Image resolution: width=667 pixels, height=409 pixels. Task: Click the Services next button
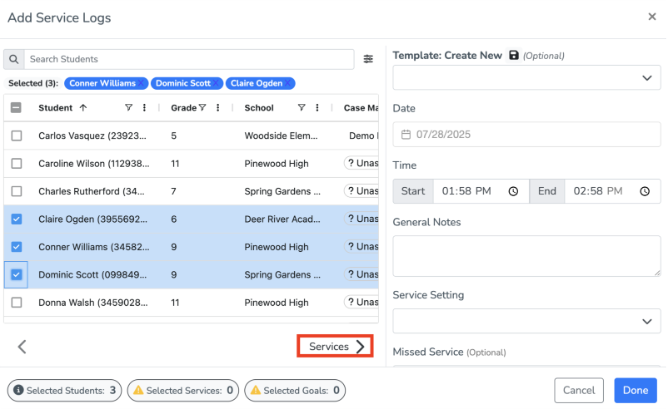[x=335, y=346]
